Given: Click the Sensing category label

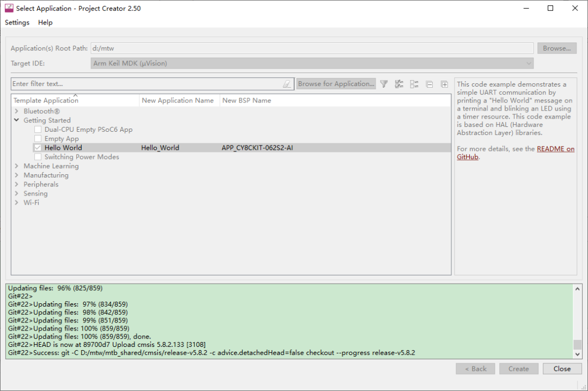Looking at the screenshot, I should tap(35, 193).
